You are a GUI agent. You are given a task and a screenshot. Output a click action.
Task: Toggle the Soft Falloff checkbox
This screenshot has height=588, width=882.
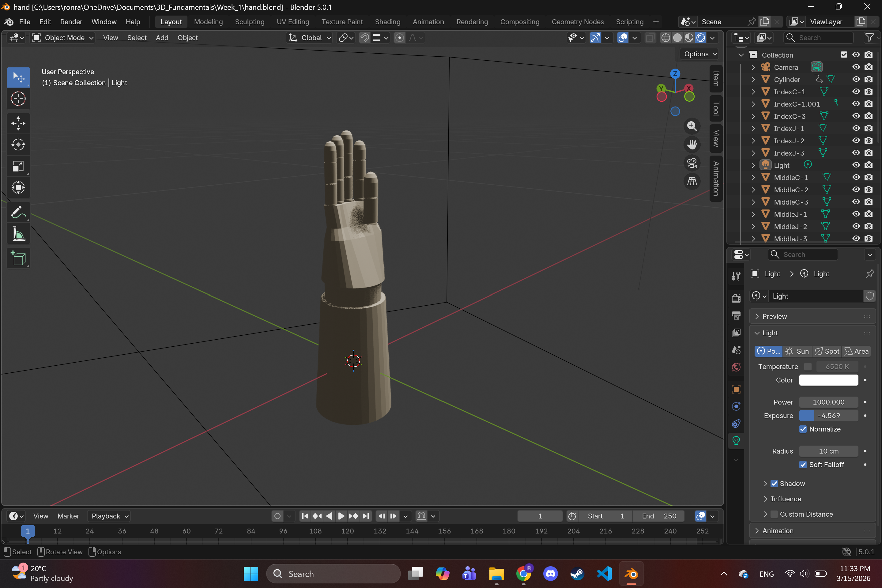(x=803, y=465)
